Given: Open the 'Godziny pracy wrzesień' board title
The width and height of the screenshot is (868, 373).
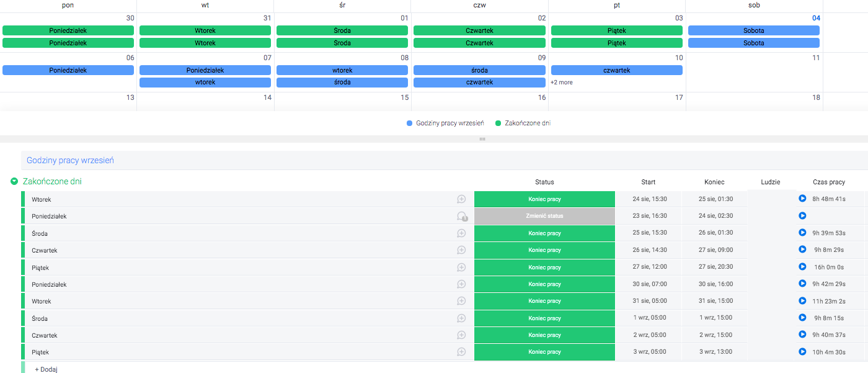Looking at the screenshot, I should click(x=70, y=160).
